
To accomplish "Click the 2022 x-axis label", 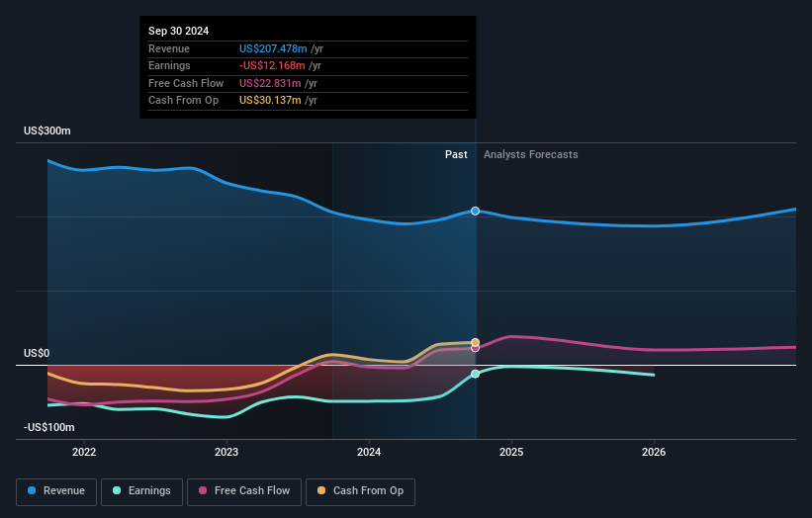I will point(84,453).
